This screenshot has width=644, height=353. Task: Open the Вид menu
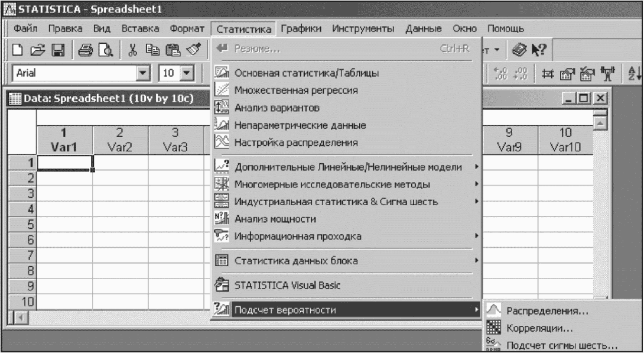(x=102, y=29)
